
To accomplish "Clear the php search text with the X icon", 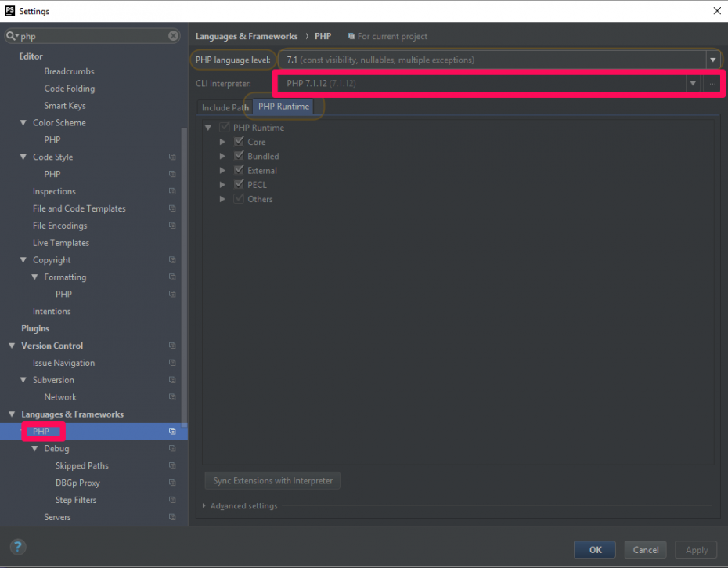I will (173, 36).
